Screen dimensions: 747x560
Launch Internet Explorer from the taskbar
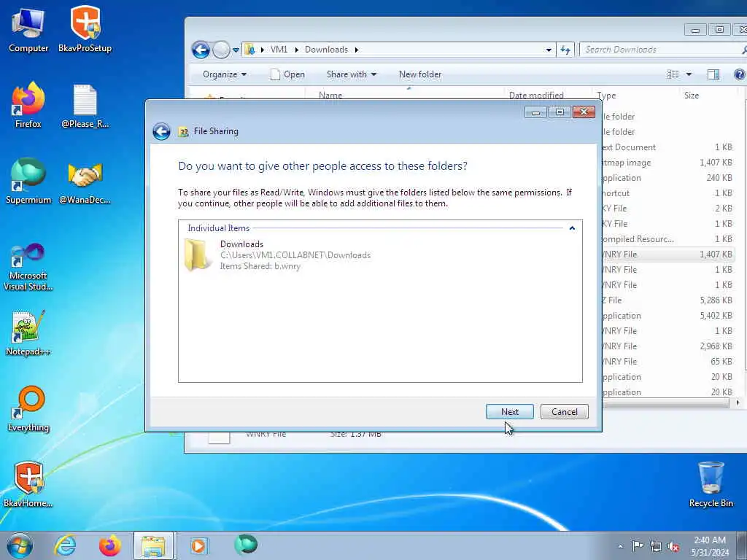(64, 545)
